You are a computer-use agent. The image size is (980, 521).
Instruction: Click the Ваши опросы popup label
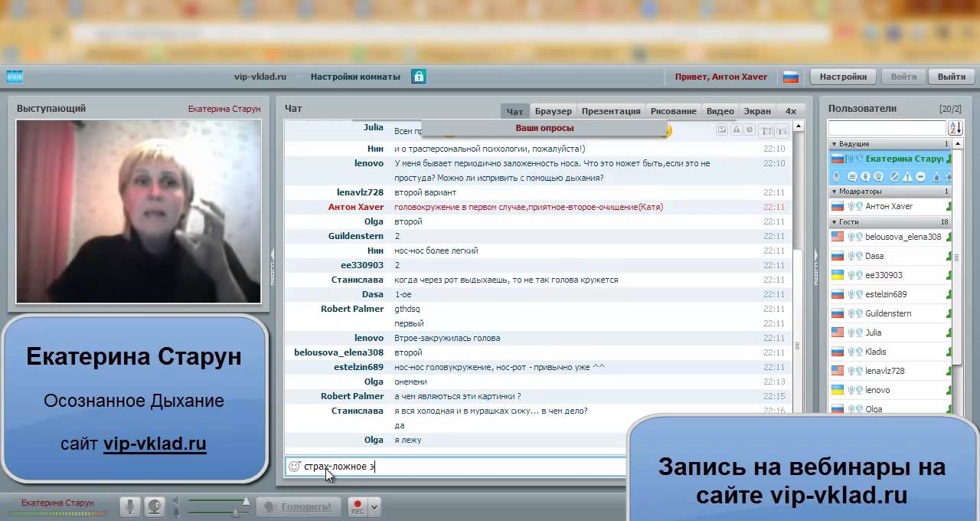click(x=544, y=128)
